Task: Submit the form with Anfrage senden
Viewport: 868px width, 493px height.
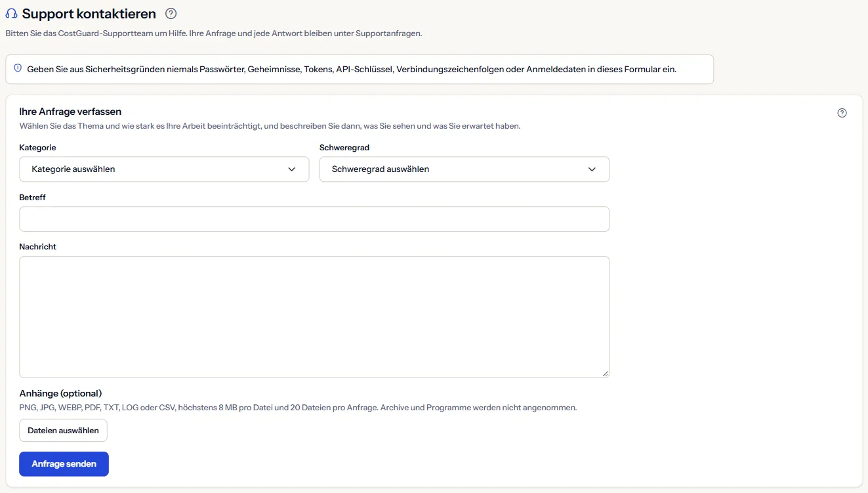Action: 64,464
